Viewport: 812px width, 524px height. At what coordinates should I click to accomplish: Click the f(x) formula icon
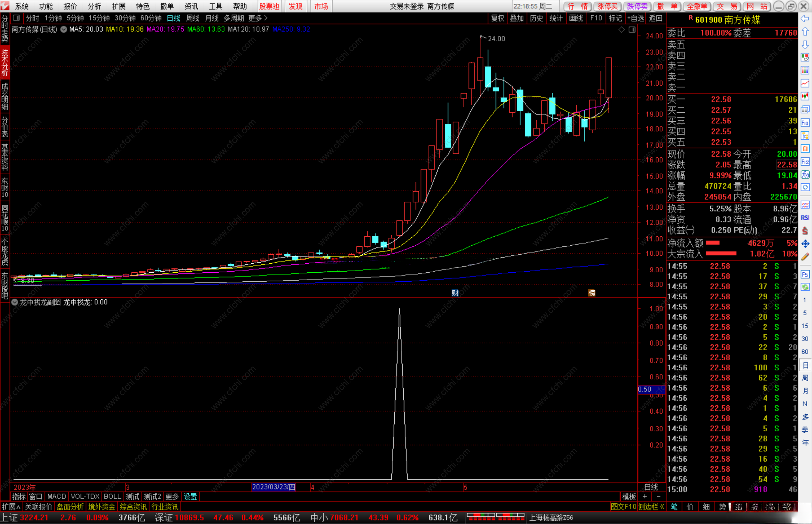[x=805, y=175]
